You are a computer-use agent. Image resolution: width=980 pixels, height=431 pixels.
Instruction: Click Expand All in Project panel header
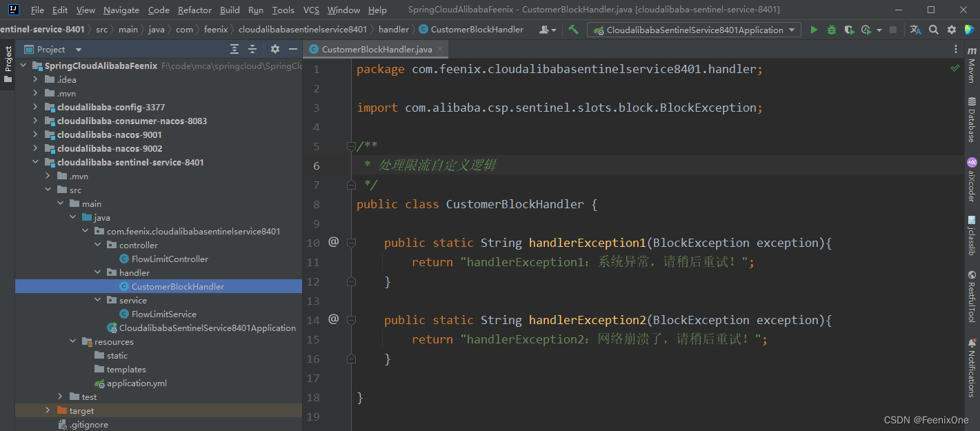[x=234, y=49]
